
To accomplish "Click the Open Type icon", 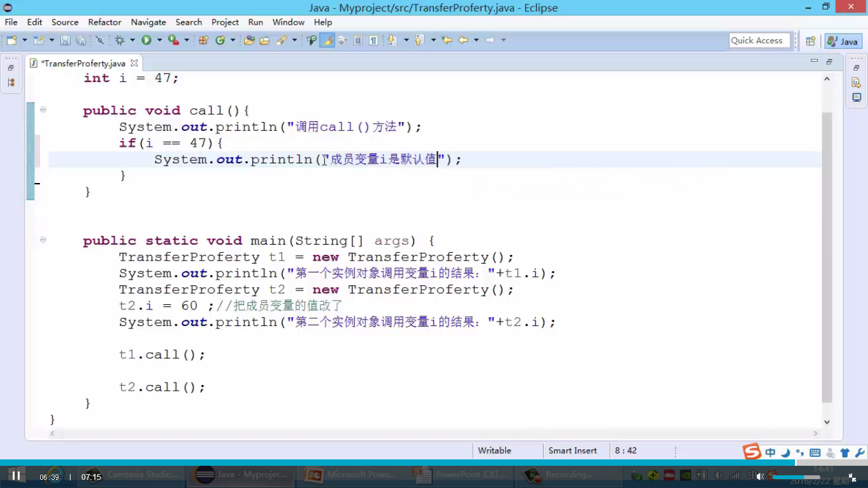I will [249, 40].
